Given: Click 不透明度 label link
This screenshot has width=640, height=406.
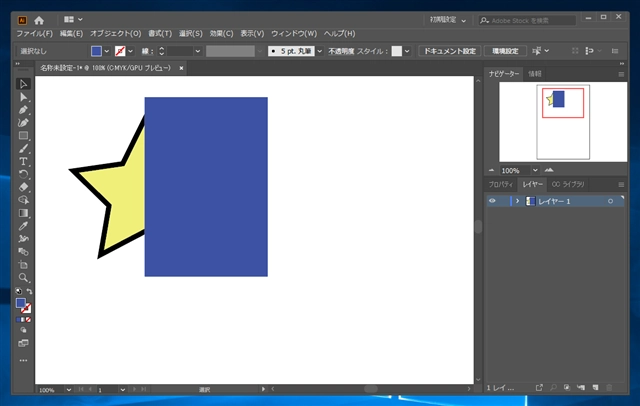Looking at the screenshot, I should coord(341,51).
